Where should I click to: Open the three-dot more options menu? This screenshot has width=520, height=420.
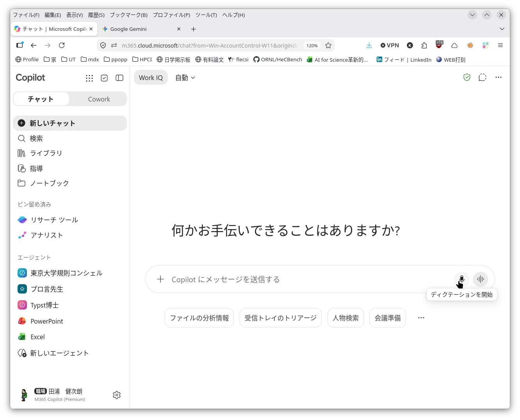point(499,77)
